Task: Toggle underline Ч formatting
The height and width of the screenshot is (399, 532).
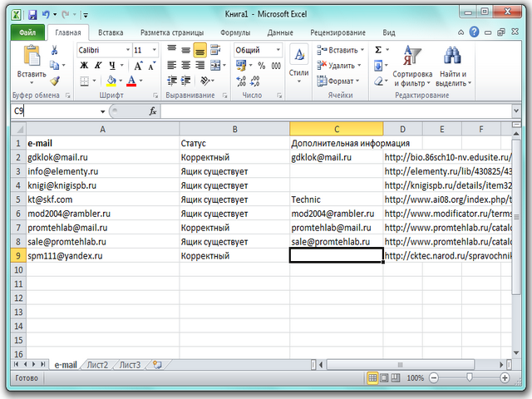Action: pyautogui.click(x=112, y=65)
